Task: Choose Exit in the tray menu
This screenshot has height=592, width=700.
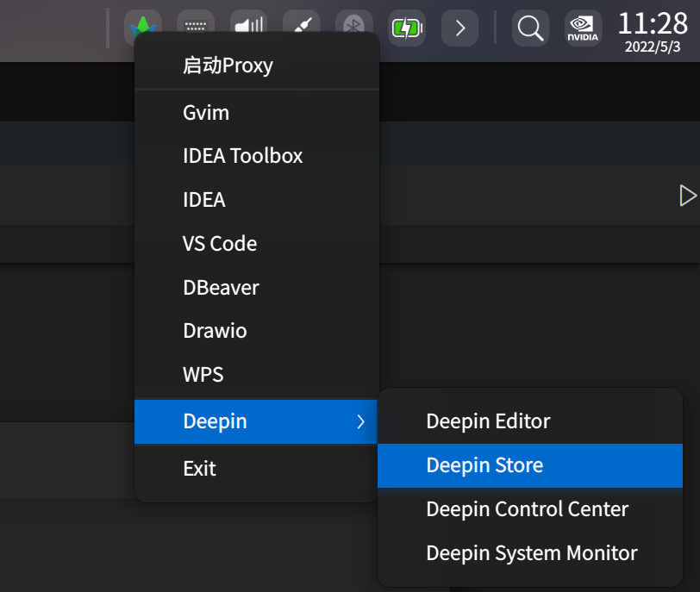Action: 199,469
